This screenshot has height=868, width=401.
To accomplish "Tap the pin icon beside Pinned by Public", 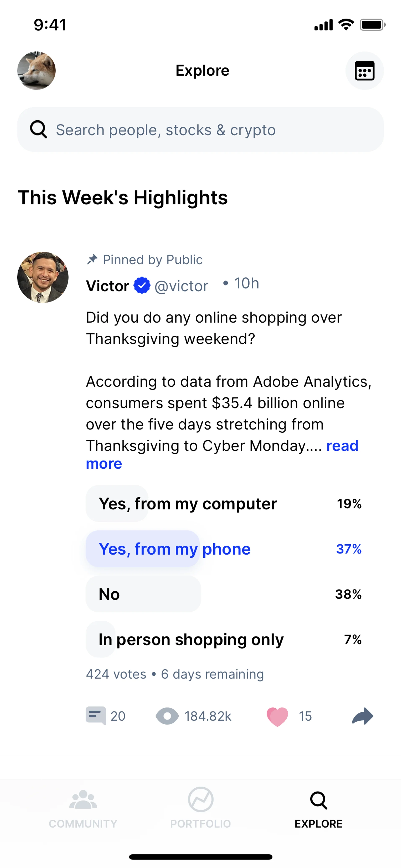I will point(92,260).
